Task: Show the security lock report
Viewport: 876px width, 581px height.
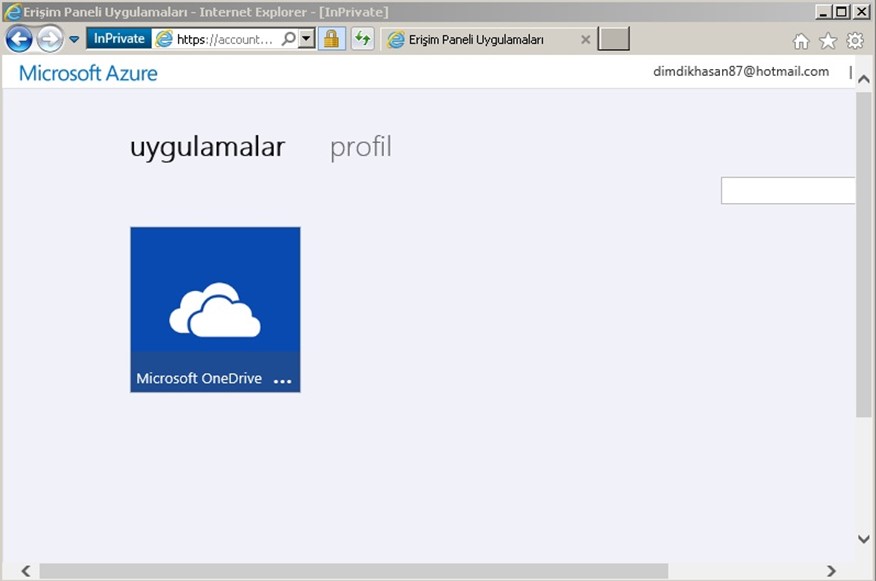Action: pos(331,39)
